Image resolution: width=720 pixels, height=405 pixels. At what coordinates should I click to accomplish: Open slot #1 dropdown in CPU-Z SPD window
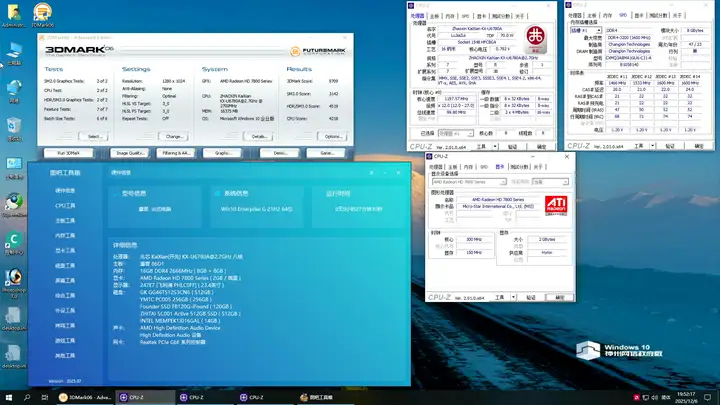point(585,30)
